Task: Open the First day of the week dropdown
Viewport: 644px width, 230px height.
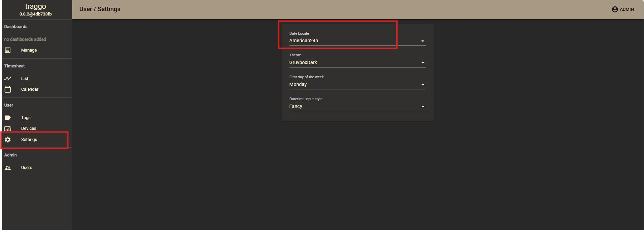Action: [357, 85]
